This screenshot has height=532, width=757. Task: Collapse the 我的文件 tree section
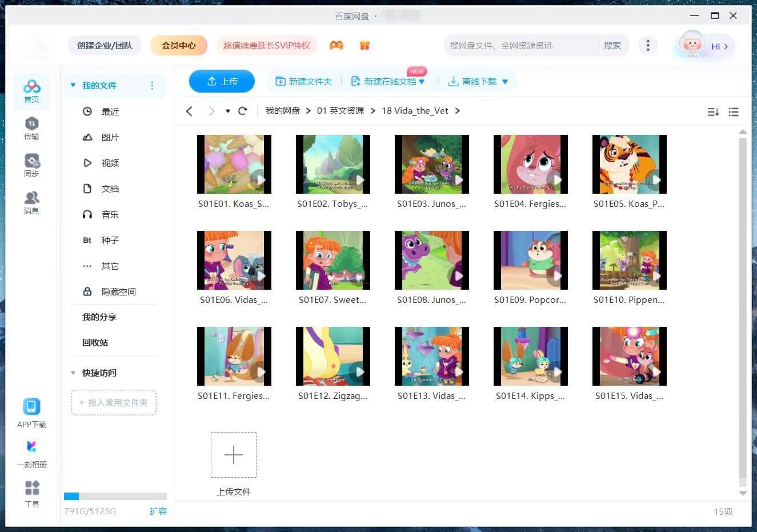(x=73, y=85)
